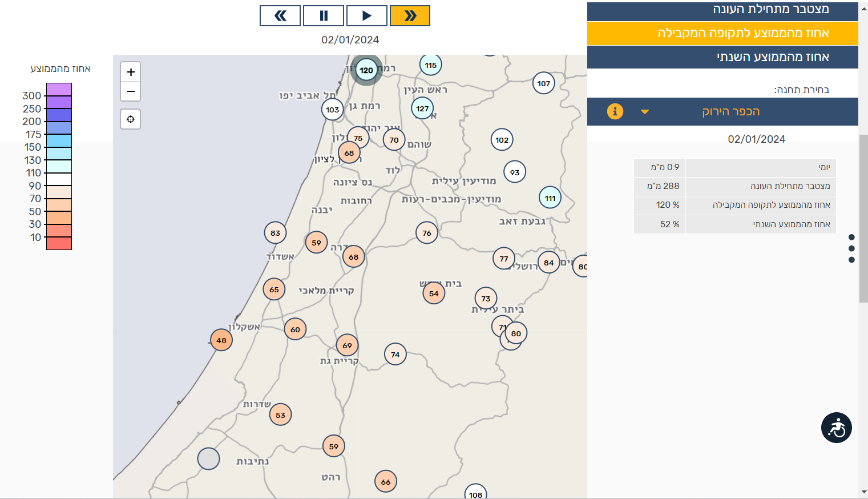Select the station marker showing 48
Image resolution: width=868 pixels, height=499 pixels.
[x=221, y=340]
